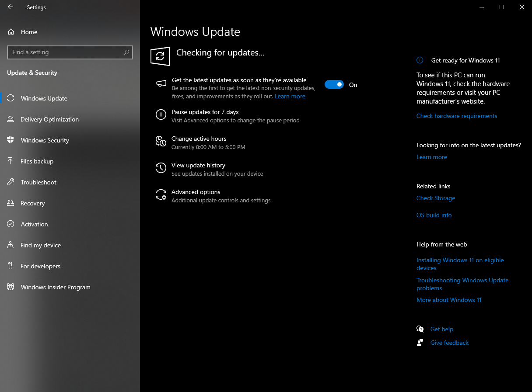This screenshot has height=392, width=532.
Task: Click the info circle icon near Get ready for Windows 11
Action: 420,60
